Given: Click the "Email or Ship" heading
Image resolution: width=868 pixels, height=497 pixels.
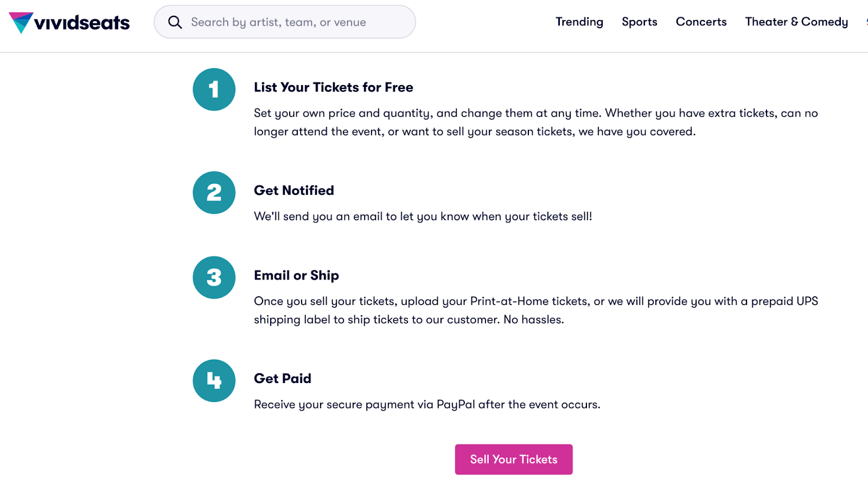Looking at the screenshot, I should tap(296, 276).
